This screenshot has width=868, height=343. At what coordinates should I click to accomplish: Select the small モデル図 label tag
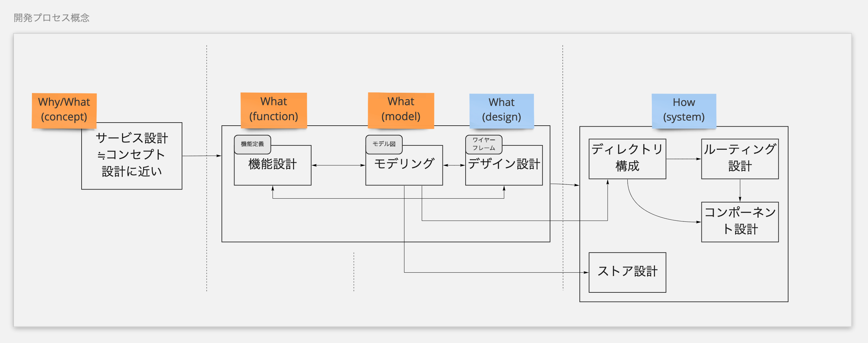pyautogui.click(x=384, y=144)
